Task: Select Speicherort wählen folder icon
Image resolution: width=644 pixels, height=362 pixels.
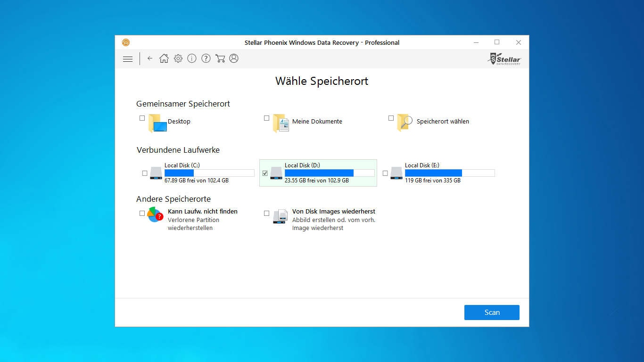Action: [x=405, y=123]
